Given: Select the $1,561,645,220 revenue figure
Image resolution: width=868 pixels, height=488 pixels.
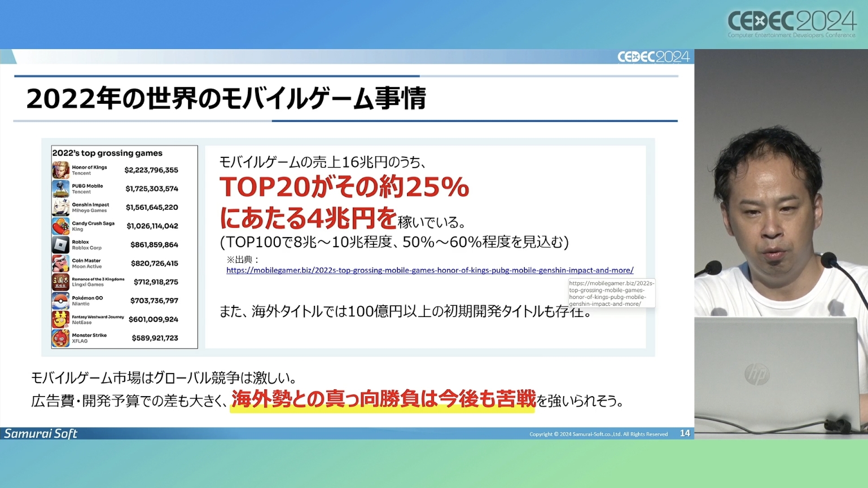Looking at the screenshot, I should [152, 207].
